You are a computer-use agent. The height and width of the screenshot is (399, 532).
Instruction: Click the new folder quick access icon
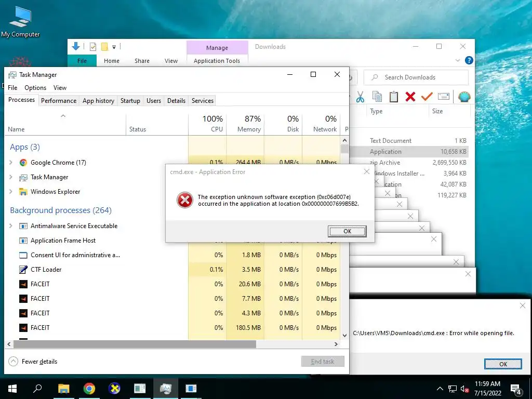tap(104, 47)
